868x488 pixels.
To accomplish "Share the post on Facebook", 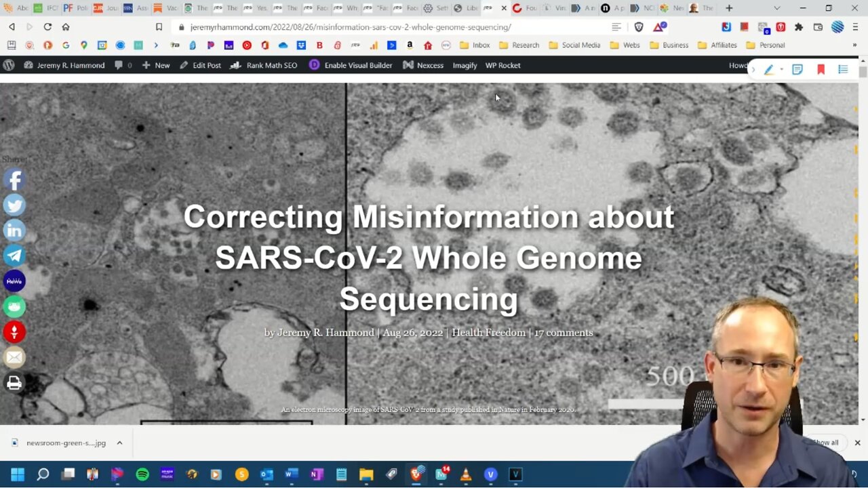I will point(14,180).
